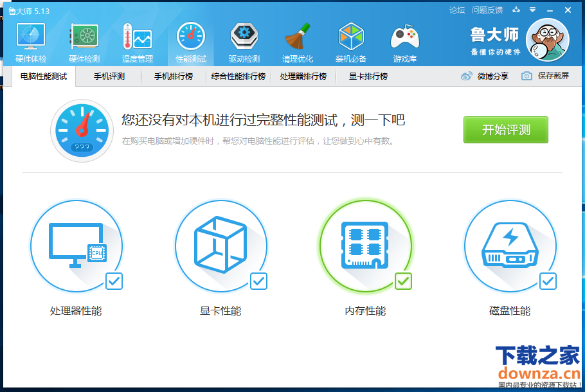Open 驱动检测 driver detection icon
This screenshot has width=585, height=392.
click(244, 37)
